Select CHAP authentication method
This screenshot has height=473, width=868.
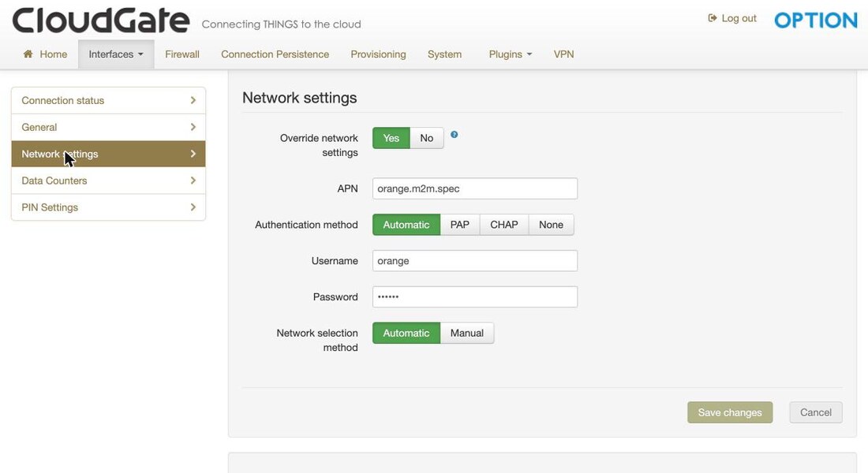[x=504, y=225]
